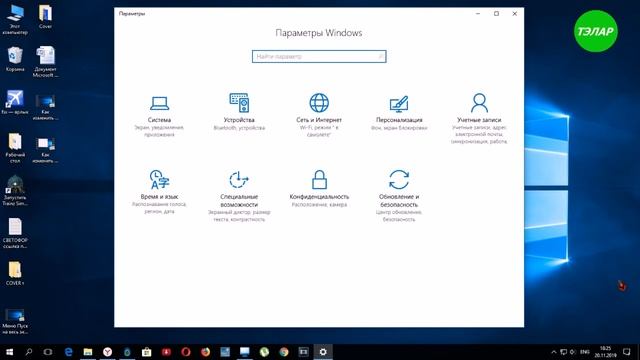This screenshot has height=360, width=640.
Task: Open the Время и язык category
Action: [x=159, y=192]
